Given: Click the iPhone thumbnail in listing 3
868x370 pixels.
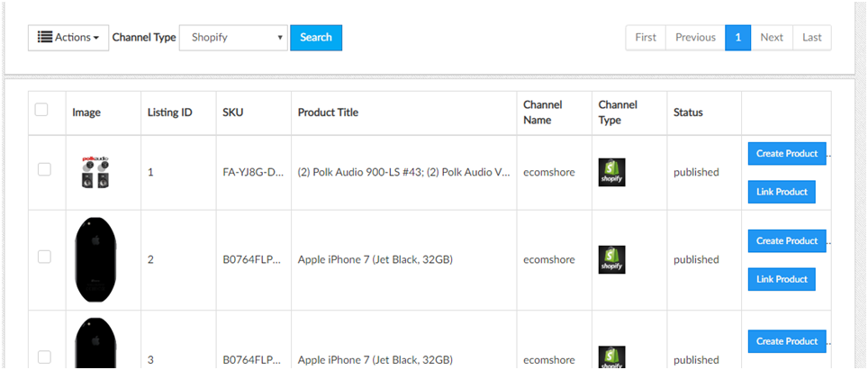Looking at the screenshot, I should [95, 343].
